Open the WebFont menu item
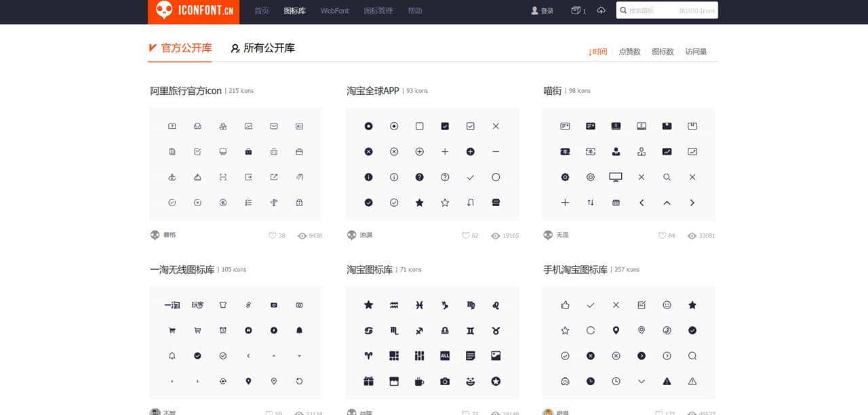868x415 pixels. (334, 11)
